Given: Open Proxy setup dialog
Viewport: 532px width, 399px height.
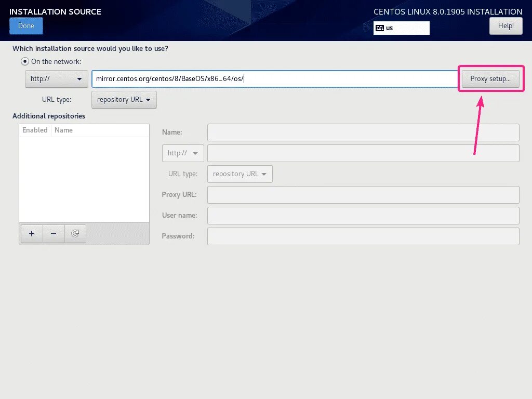Looking at the screenshot, I should click(490, 79).
